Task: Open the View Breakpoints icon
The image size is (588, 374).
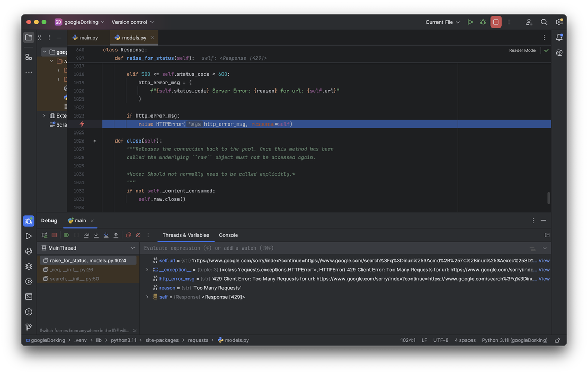Action: (x=128, y=235)
